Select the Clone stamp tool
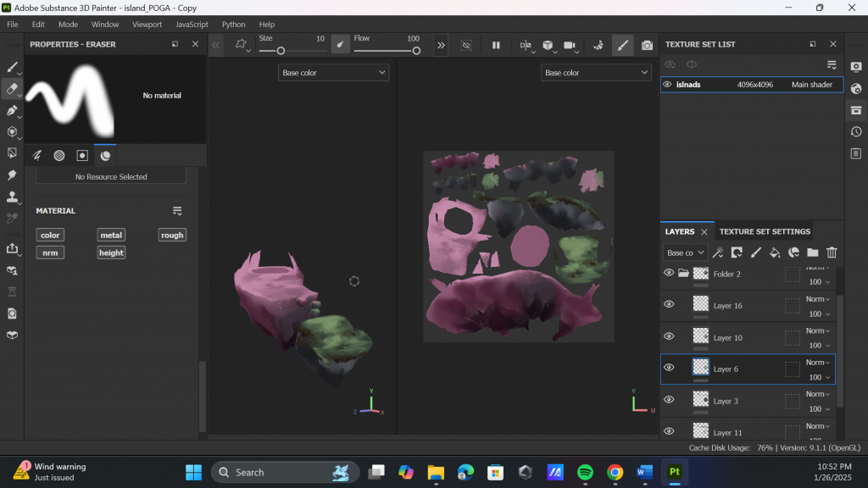The width and height of the screenshot is (868, 488). point(12,197)
